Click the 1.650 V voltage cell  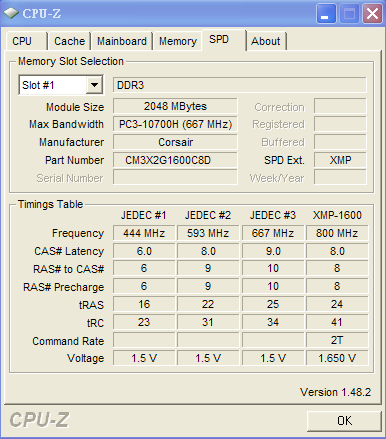click(337, 358)
